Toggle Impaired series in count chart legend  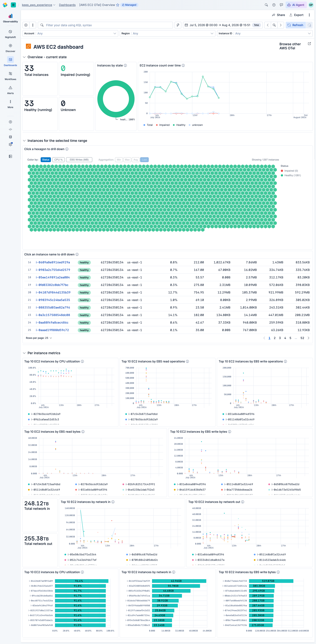click(162, 125)
